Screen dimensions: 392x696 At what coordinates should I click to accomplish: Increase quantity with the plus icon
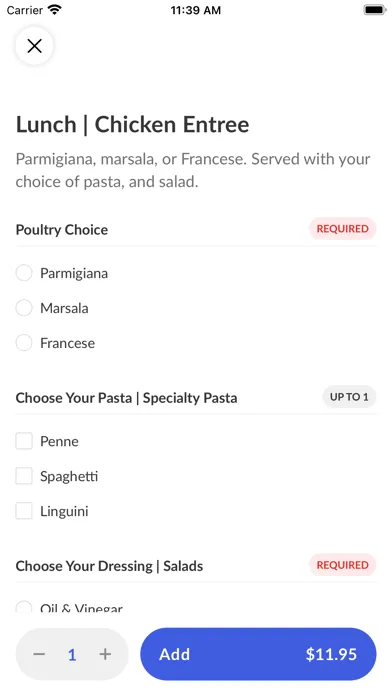pyautogui.click(x=105, y=654)
